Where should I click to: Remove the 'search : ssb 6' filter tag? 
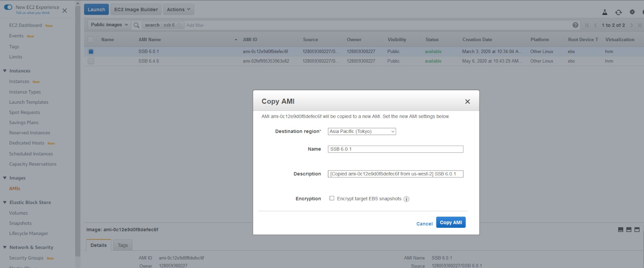pyautogui.click(x=179, y=25)
